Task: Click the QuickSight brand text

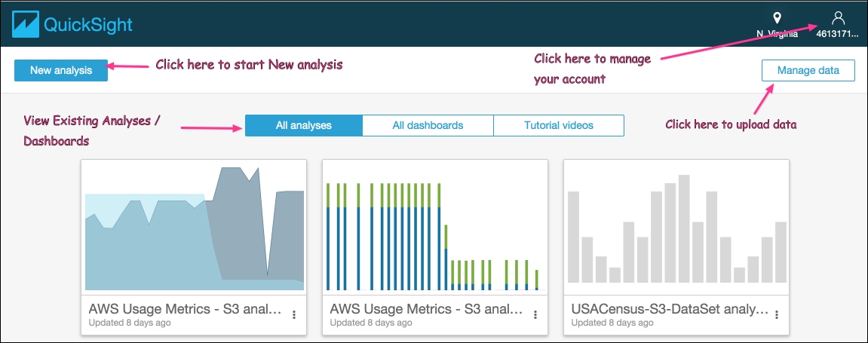Action: (88, 25)
